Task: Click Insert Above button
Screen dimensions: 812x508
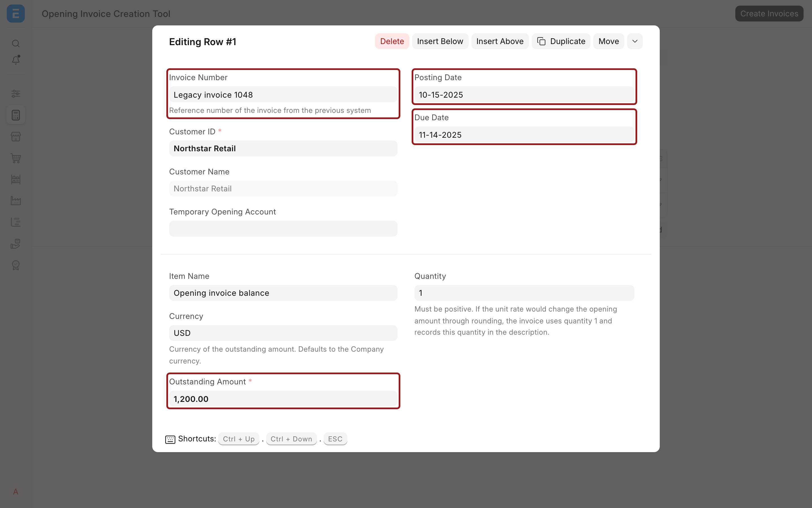Action: pyautogui.click(x=500, y=41)
